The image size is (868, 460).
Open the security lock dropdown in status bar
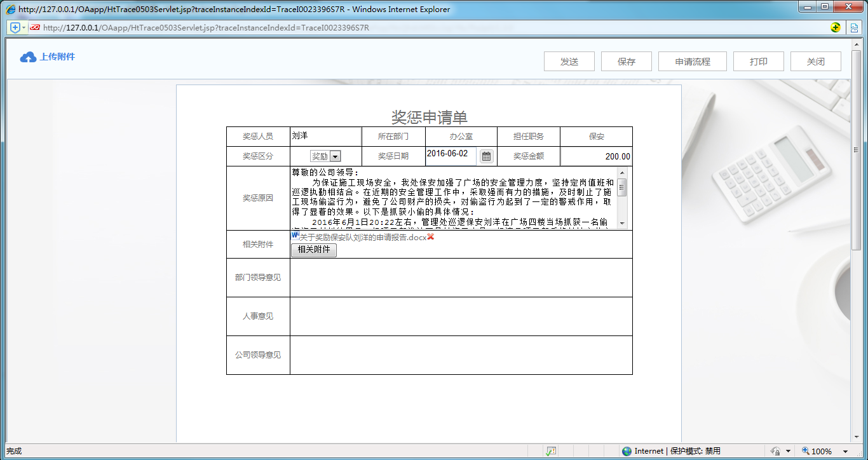pyautogui.click(x=788, y=451)
